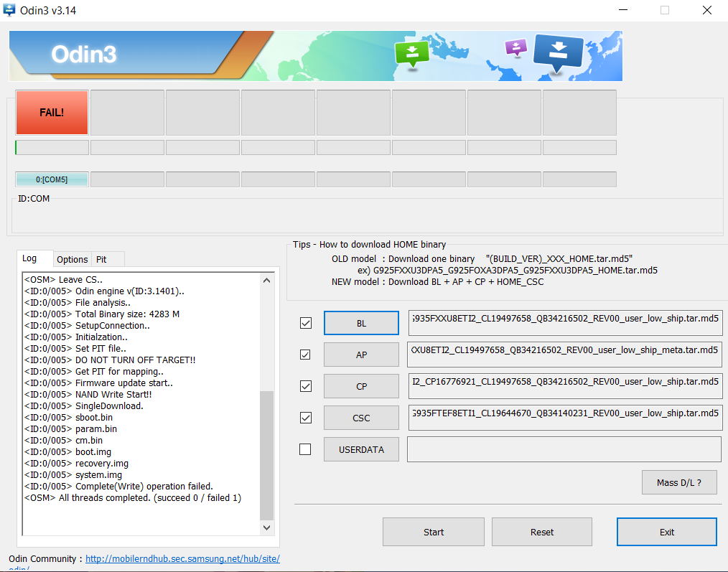Click the 'Initialzation..' log line

pos(75,337)
